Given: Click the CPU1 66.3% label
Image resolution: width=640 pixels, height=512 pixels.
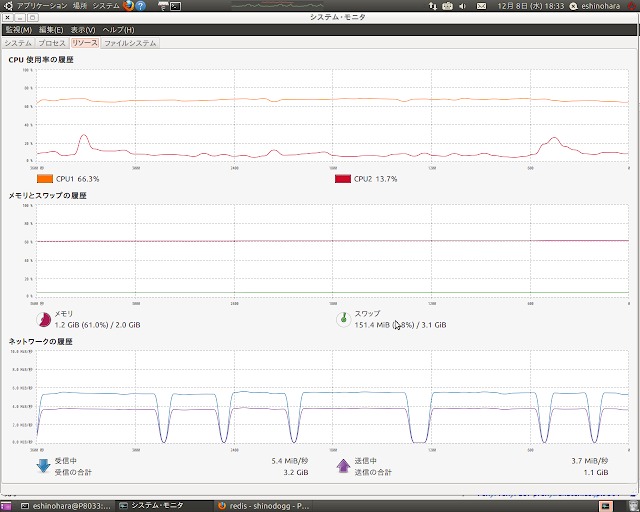Looking at the screenshot, I should click(78, 179).
